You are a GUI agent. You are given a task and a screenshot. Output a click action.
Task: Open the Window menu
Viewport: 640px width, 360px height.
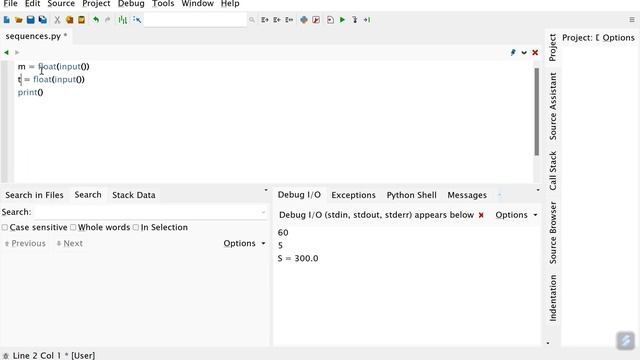coord(198,4)
